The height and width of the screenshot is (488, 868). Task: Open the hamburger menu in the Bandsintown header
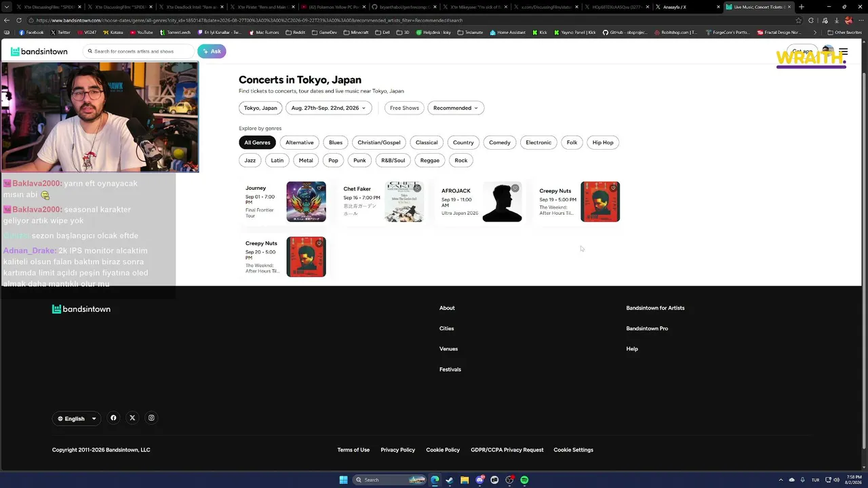tap(843, 52)
